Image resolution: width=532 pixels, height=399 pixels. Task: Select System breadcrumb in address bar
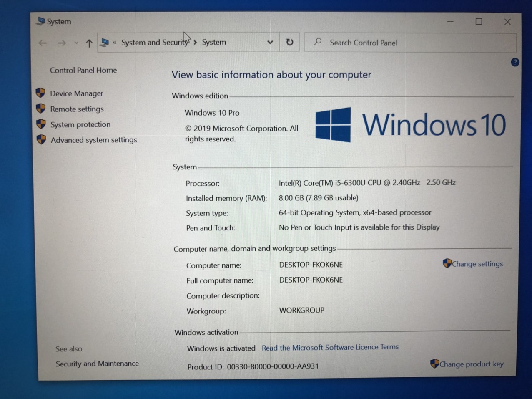click(x=214, y=42)
